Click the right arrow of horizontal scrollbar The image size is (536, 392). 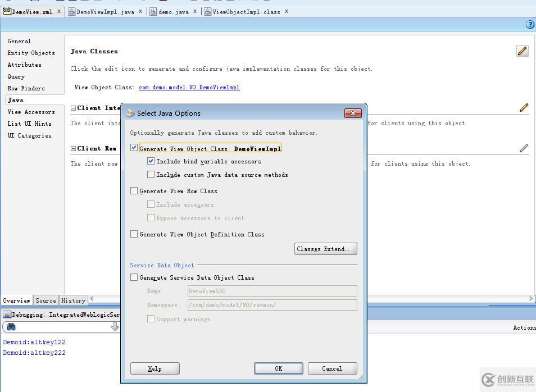coord(531,298)
